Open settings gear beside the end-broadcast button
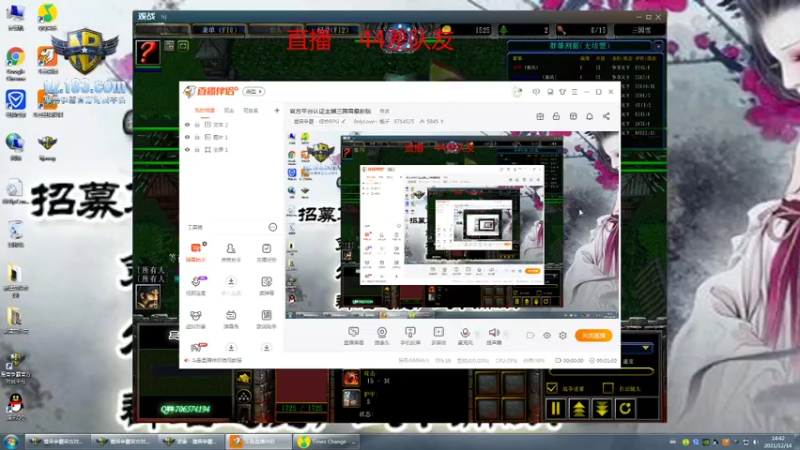Screen dimensions: 800x450 [563, 335]
